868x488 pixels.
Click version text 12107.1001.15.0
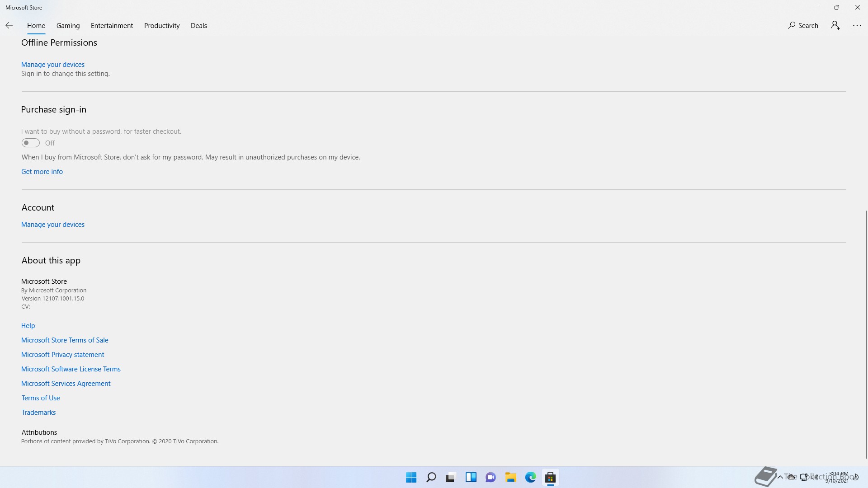coord(53,299)
